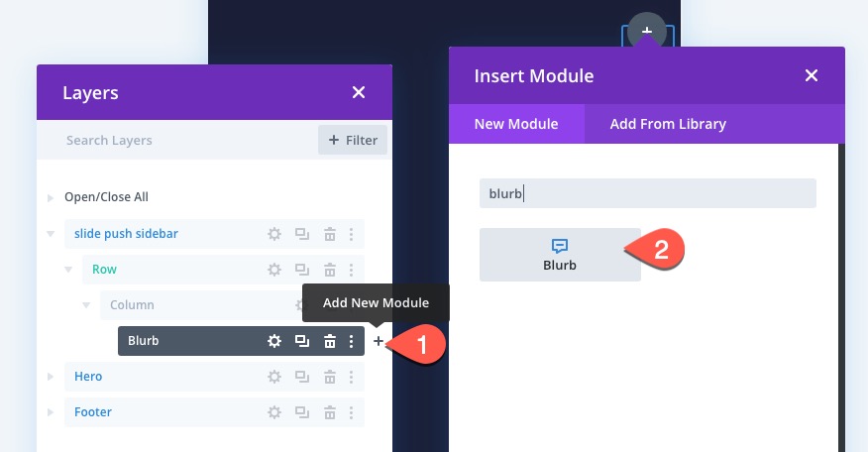868x452 pixels.
Task: Click the Search Layers field
Action: [178, 141]
